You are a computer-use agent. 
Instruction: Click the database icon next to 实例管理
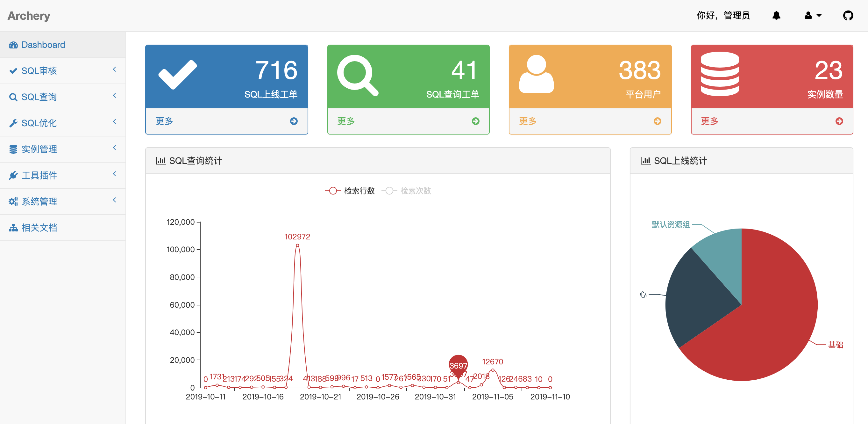(x=13, y=149)
